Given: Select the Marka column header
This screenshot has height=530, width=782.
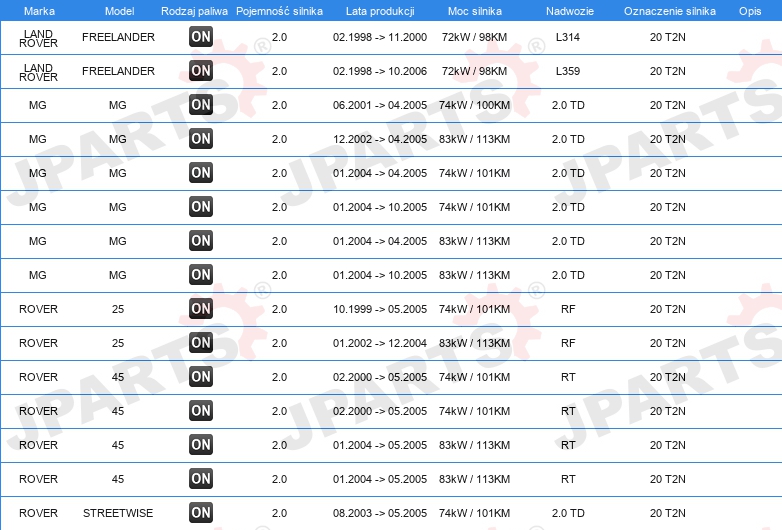Looking at the screenshot, I should 39,11.
